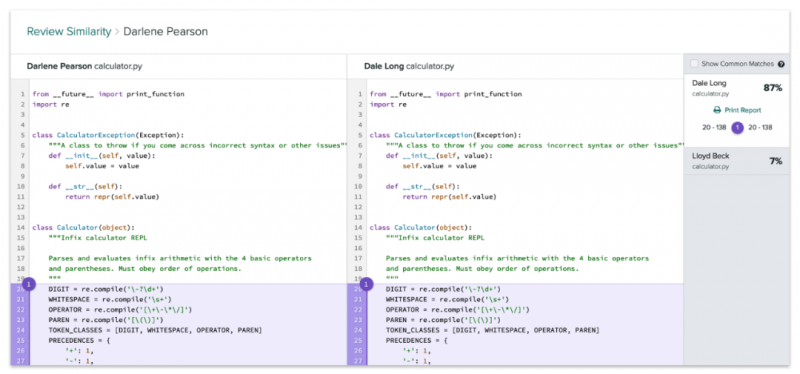Viewport: 800px width, 374px height.
Task: Open the help icon beside Show Common Matches
Action: click(781, 64)
